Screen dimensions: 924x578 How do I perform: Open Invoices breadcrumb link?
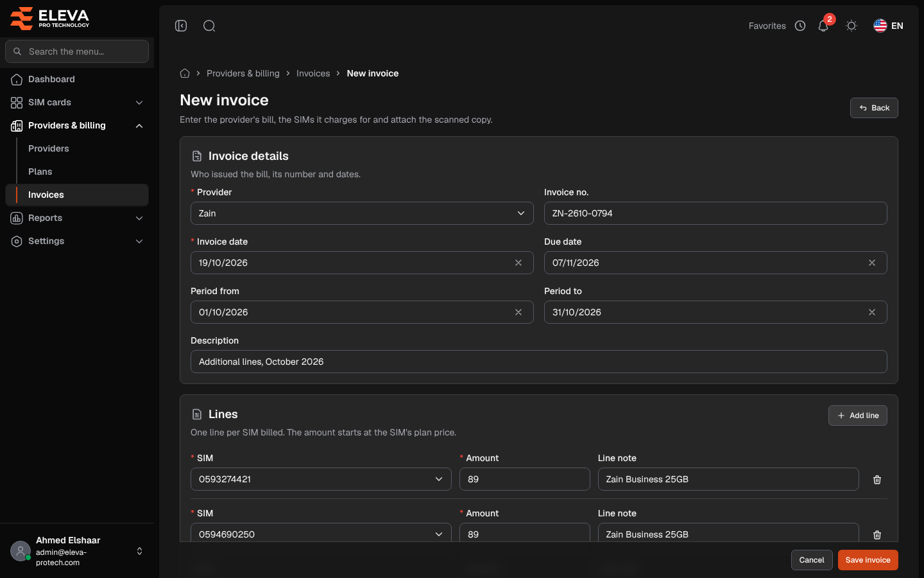tap(313, 73)
